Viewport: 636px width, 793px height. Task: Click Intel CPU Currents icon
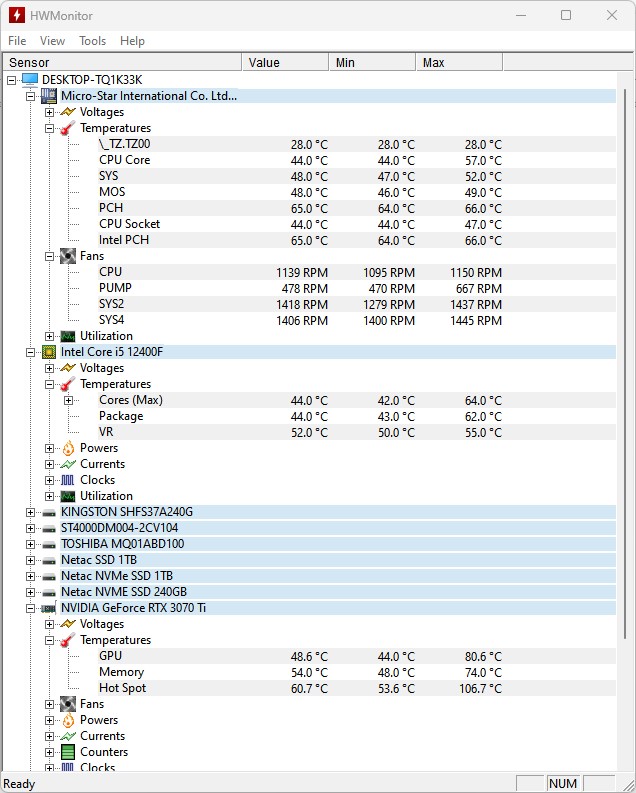68,464
